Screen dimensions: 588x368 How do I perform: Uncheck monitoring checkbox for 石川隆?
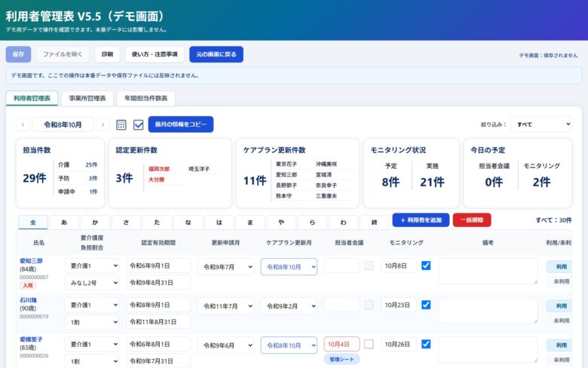click(426, 305)
